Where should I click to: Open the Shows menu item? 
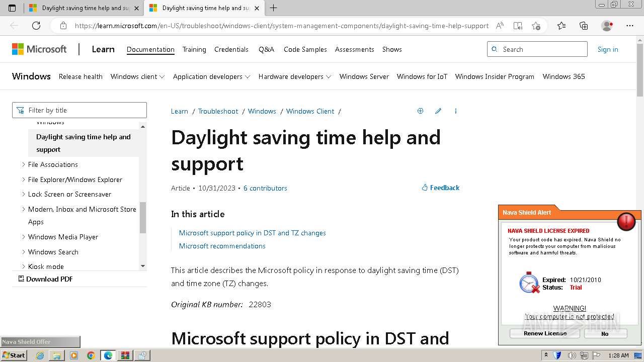coord(392,49)
